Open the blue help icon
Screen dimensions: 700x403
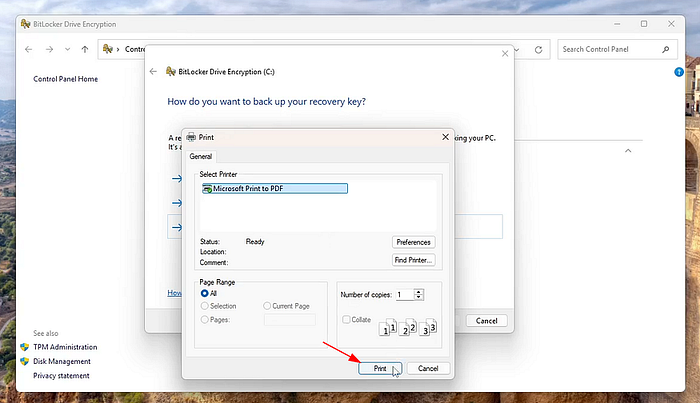pos(679,72)
